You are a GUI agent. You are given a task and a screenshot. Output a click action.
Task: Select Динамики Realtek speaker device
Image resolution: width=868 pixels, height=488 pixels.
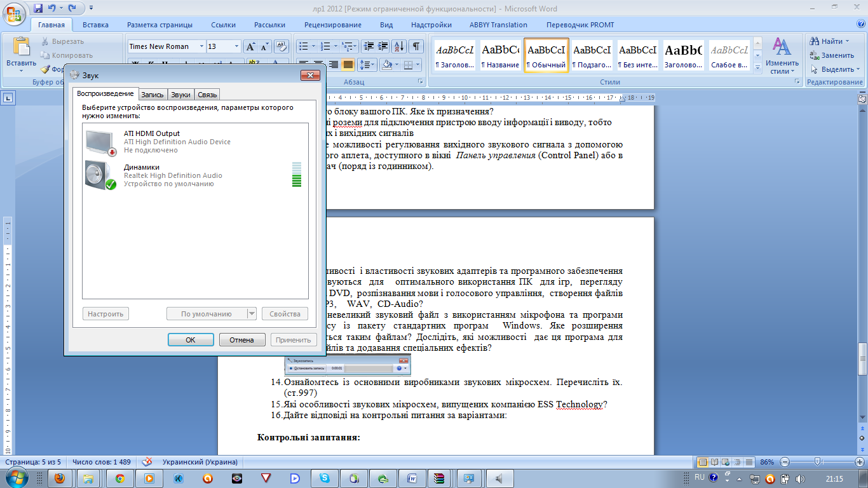pyautogui.click(x=195, y=175)
